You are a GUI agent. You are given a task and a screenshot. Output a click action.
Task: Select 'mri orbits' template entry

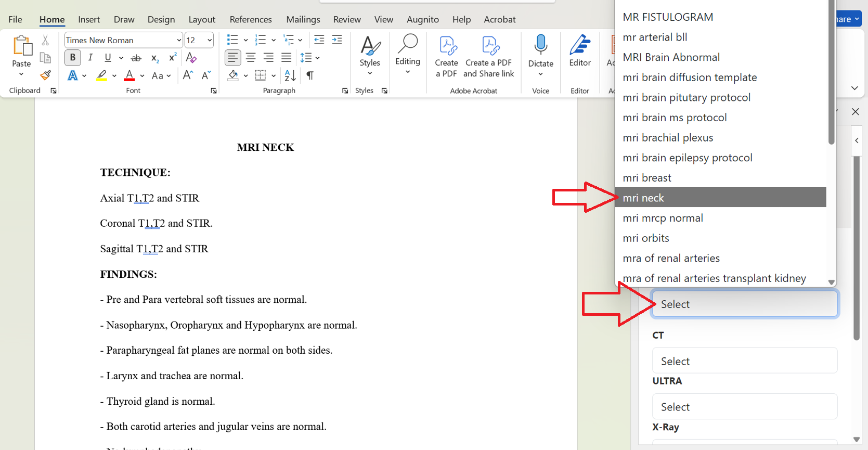click(646, 238)
